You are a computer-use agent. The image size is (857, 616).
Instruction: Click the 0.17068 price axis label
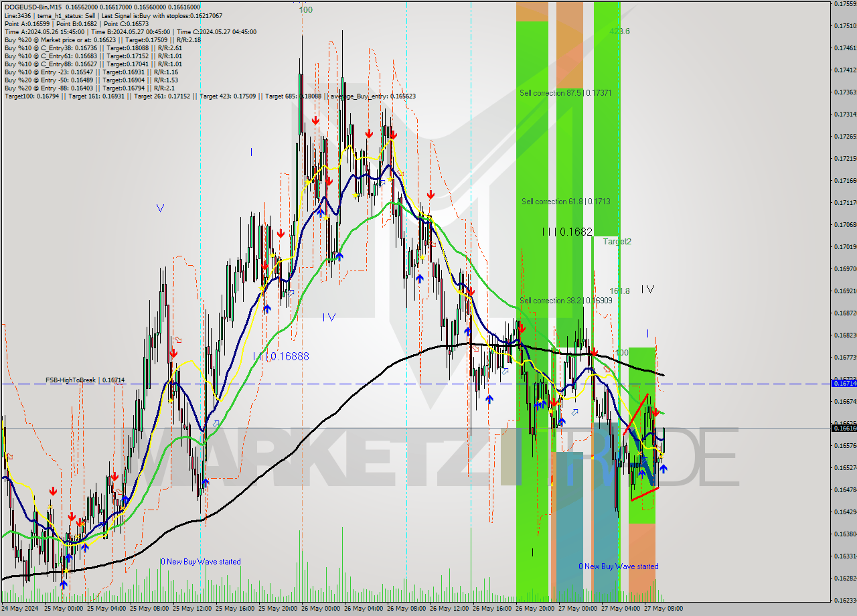coord(846,225)
